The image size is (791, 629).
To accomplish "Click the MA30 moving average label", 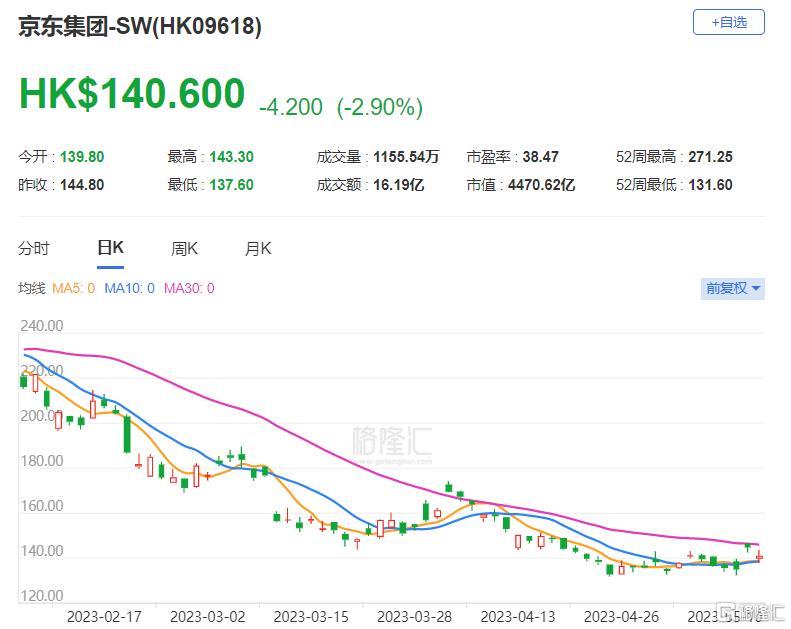I will coord(189,289).
